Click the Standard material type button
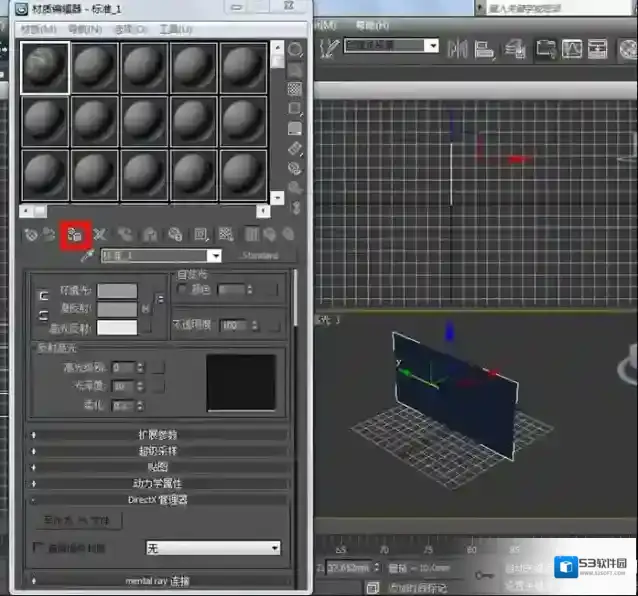Image resolution: width=638 pixels, height=596 pixels. click(259, 256)
